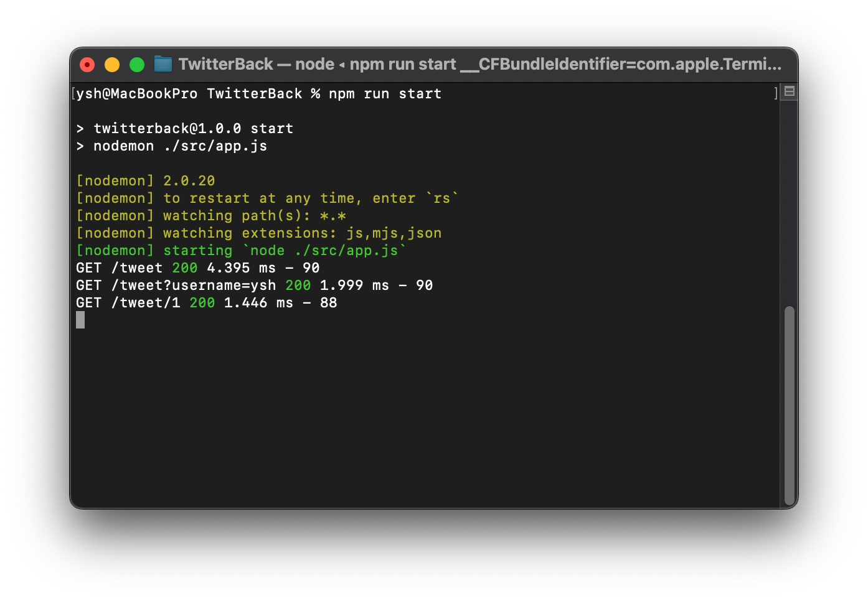Click the 'GET /tweet 200 4.395 ms' log line

click(198, 268)
